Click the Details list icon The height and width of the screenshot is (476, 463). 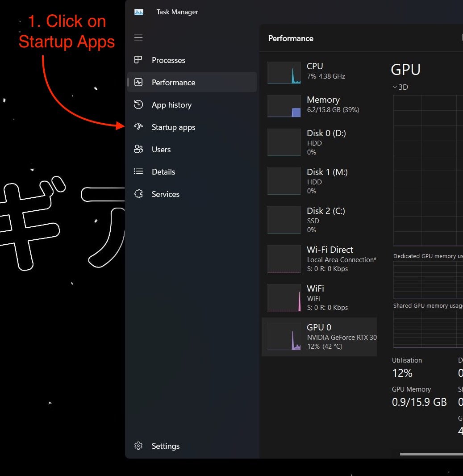[138, 171]
